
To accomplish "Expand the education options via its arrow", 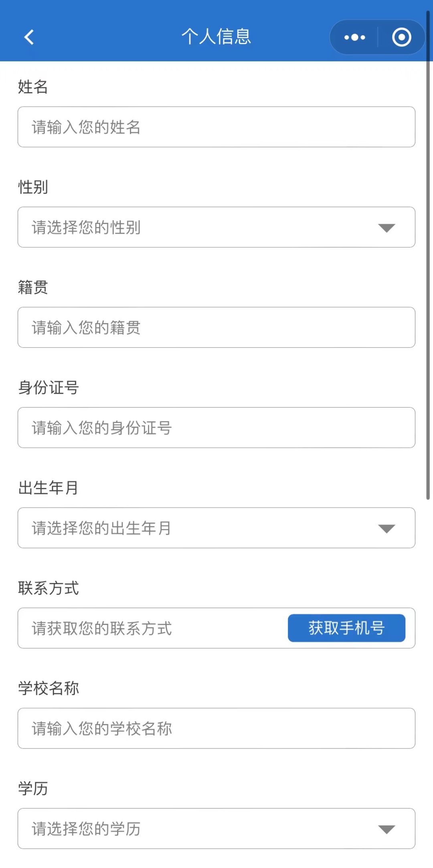I will pyautogui.click(x=386, y=830).
